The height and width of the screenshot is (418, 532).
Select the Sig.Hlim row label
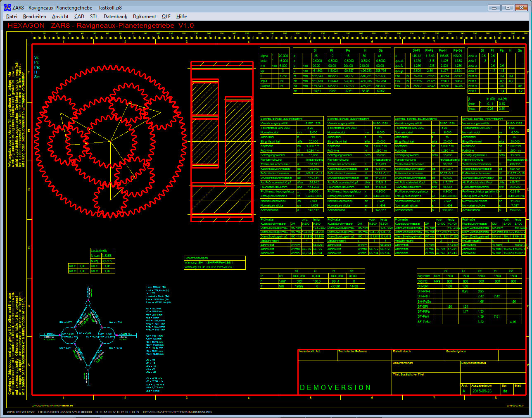click(424, 276)
